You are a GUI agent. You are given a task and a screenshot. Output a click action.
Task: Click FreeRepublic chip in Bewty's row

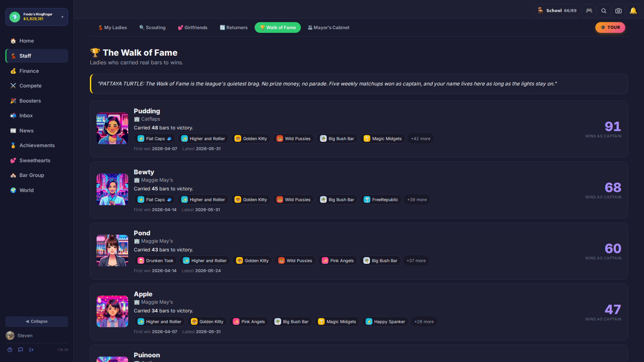(x=381, y=200)
